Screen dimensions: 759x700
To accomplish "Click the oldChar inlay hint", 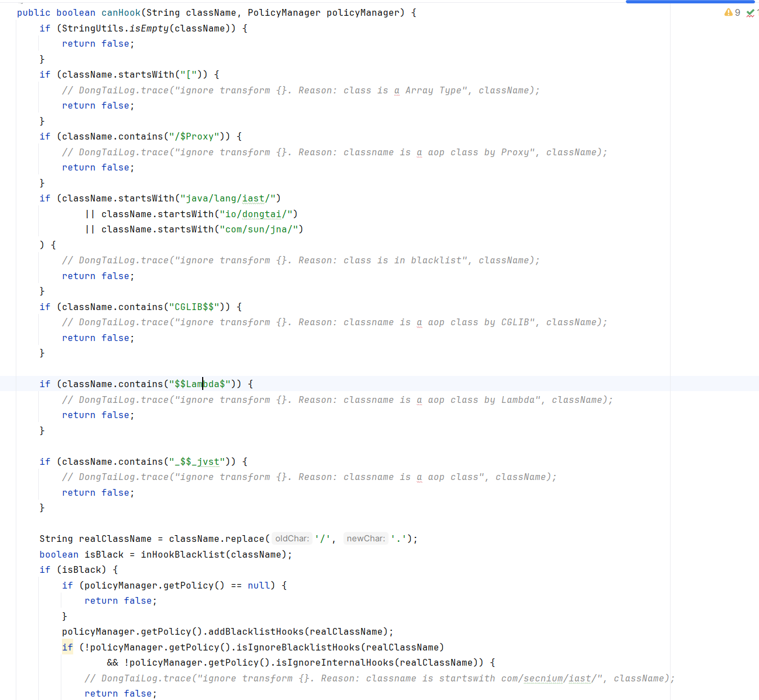I will [x=292, y=539].
